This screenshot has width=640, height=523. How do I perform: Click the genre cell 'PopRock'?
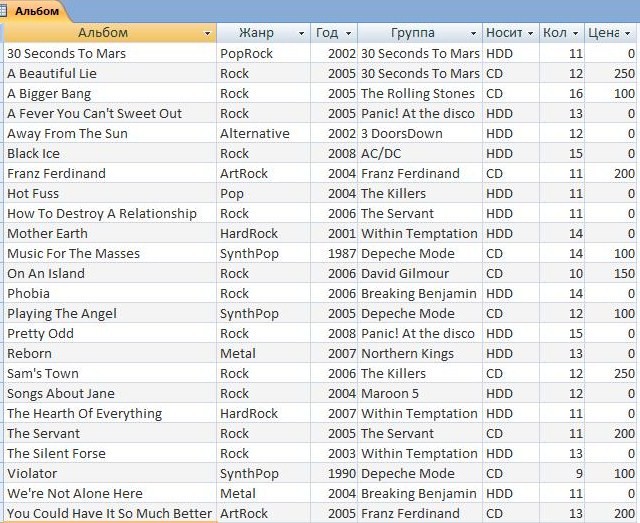click(264, 53)
